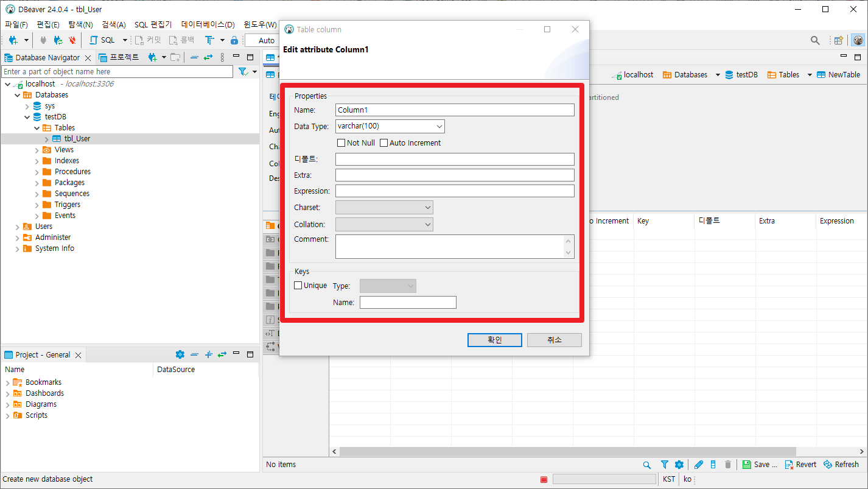Open the Collation dropdown

click(384, 225)
